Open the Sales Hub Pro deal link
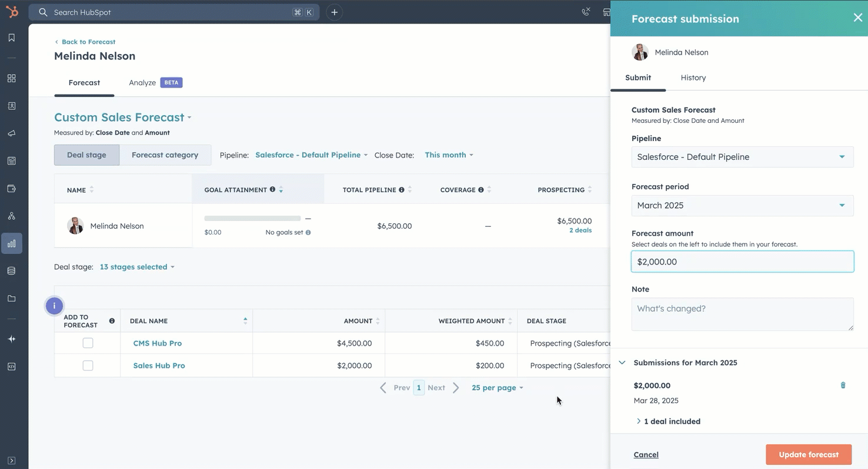Image resolution: width=868 pixels, height=469 pixels. pyautogui.click(x=159, y=366)
